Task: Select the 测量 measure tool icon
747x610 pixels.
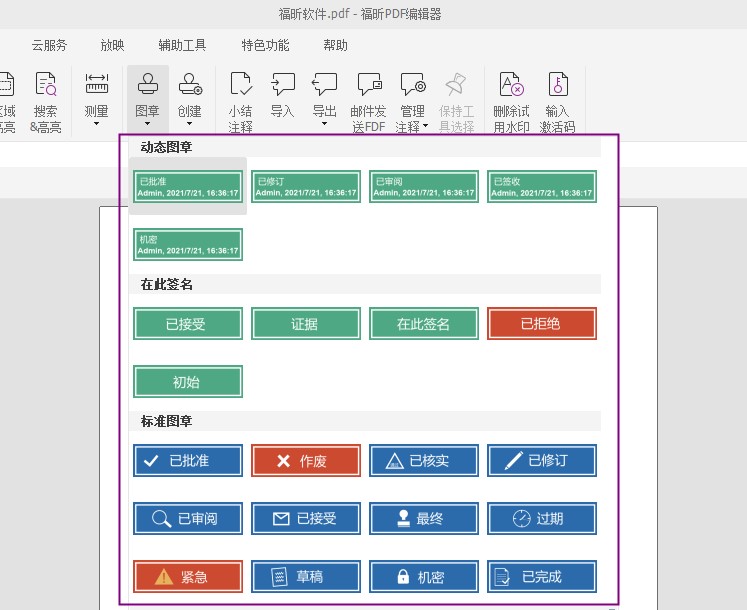Action: click(x=97, y=83)
